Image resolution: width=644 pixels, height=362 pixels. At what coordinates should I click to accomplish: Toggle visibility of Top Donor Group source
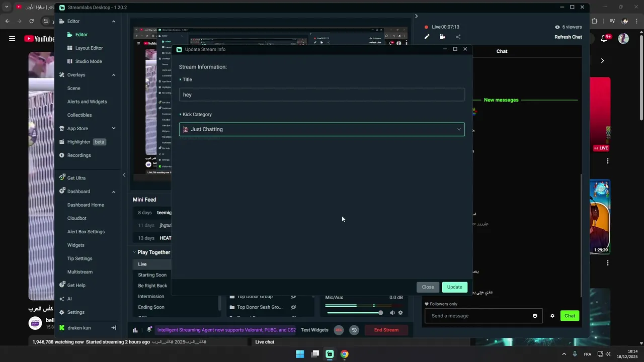click(x=293, y=297)
